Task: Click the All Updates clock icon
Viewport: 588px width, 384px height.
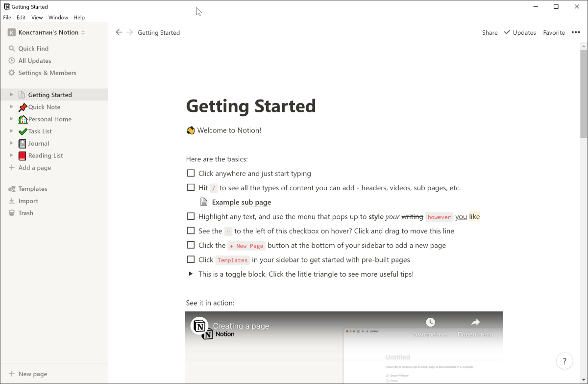Action: tap(12, 61)
